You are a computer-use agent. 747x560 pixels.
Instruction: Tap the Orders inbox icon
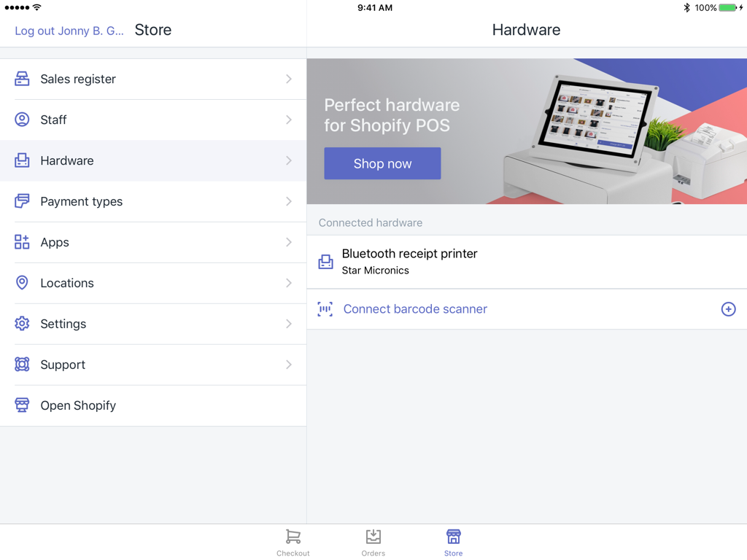click(x=373, y=537)
